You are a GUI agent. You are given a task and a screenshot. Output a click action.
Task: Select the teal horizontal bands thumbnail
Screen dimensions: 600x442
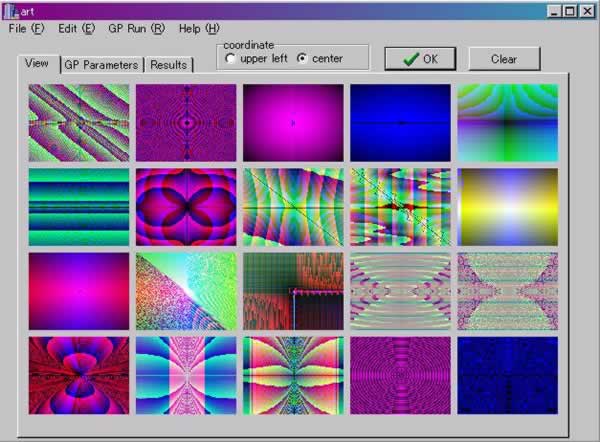79,207
